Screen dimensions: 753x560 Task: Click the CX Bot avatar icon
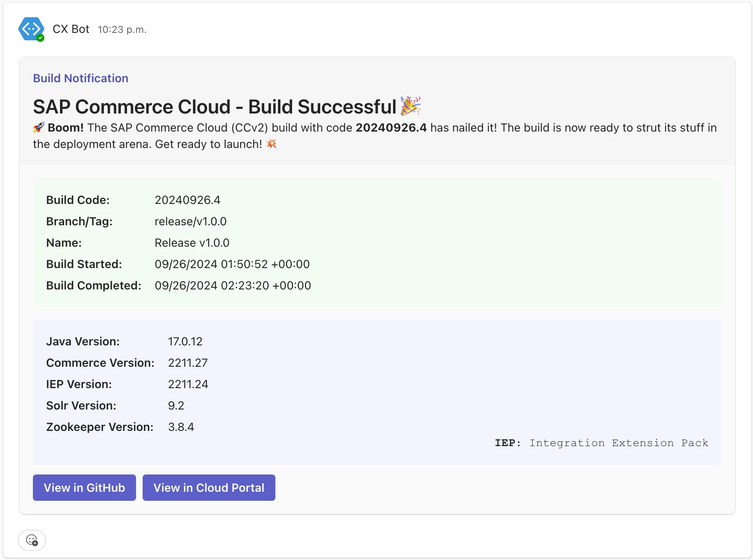pyautogui.click(x=31, y=29)
